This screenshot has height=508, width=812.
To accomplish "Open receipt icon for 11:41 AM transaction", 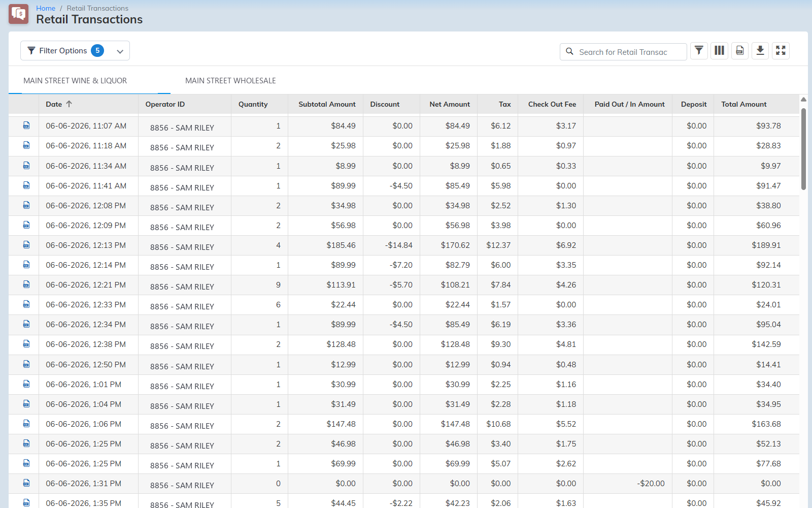I will pos(26,185).
